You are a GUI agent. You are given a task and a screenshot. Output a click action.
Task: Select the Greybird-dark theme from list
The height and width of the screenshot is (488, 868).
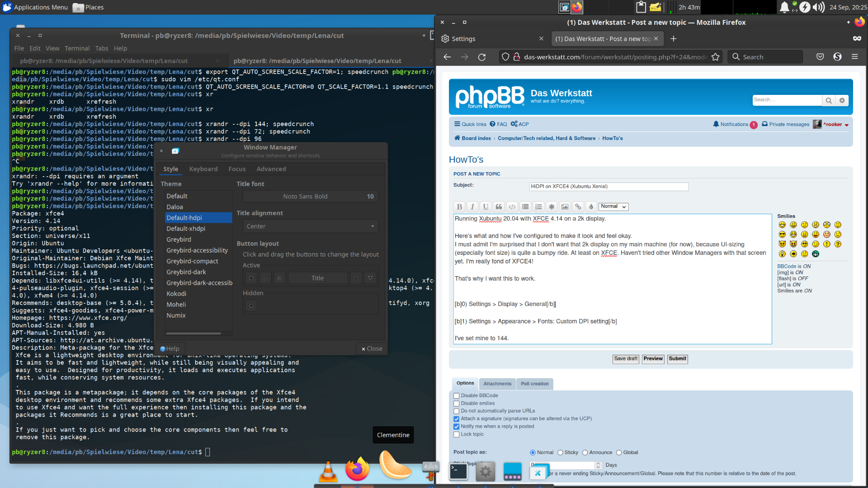tap(186, 272)
